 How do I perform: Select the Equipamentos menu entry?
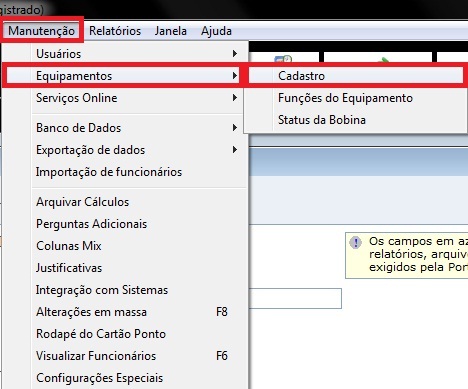[123, 76]
